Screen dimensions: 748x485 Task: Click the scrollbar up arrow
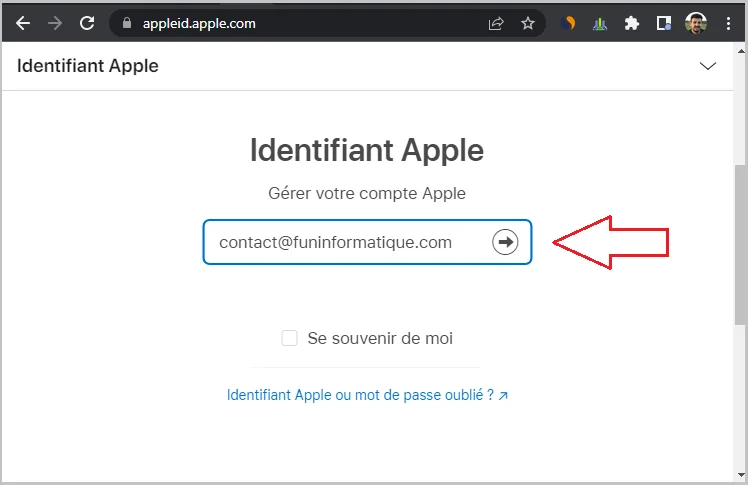pos(741,51)
